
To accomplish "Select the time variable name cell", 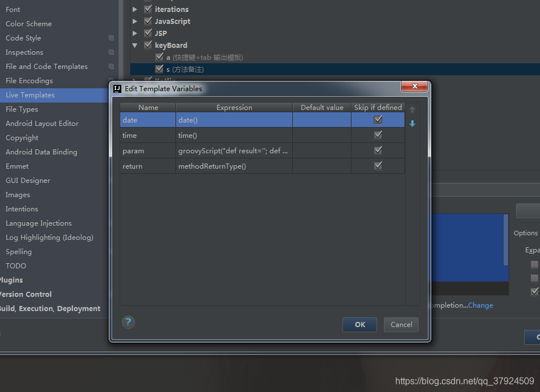I will [148, 136].
